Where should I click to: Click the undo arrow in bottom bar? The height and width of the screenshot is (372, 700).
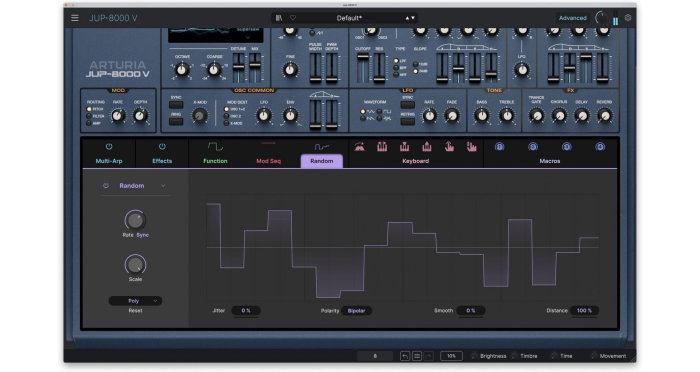(405, 356)
